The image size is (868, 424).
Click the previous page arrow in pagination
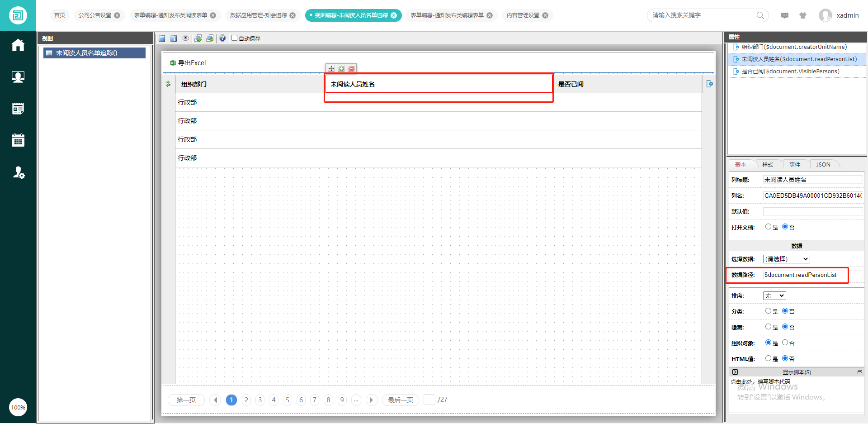point(216,400)
